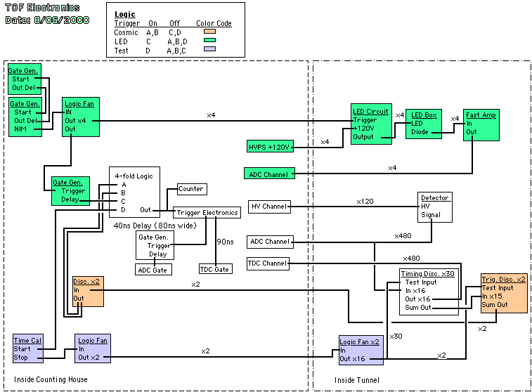Click the 'x30' multiplicity label
Viewport: 532px width, 392px height.
click(396, 337)
